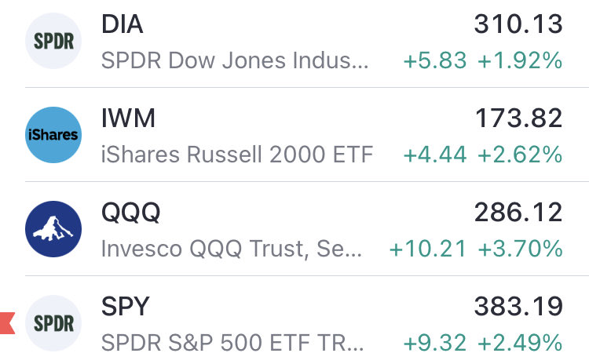Tap the iShares logo icon

tap(53, 135)
